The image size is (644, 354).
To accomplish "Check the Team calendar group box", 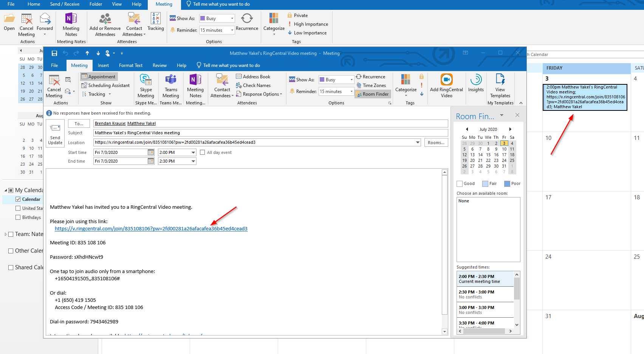I will [x=11, y=234].
